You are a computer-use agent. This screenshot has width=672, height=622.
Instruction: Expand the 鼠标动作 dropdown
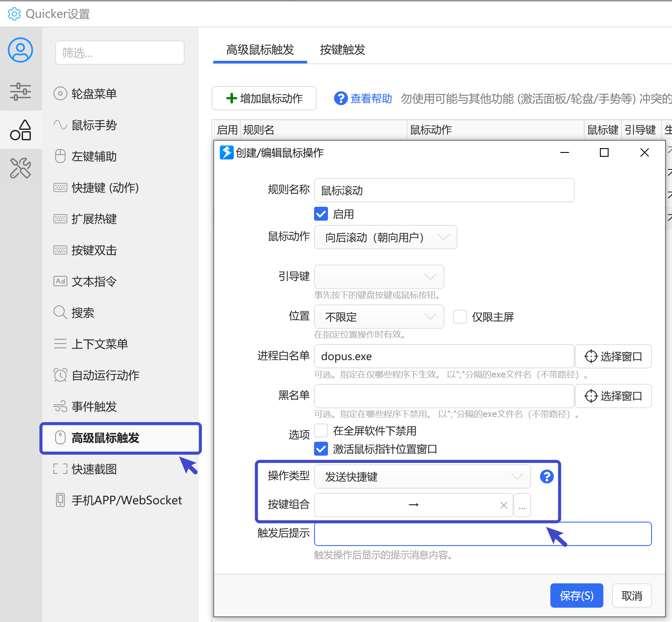click(385, 237)
